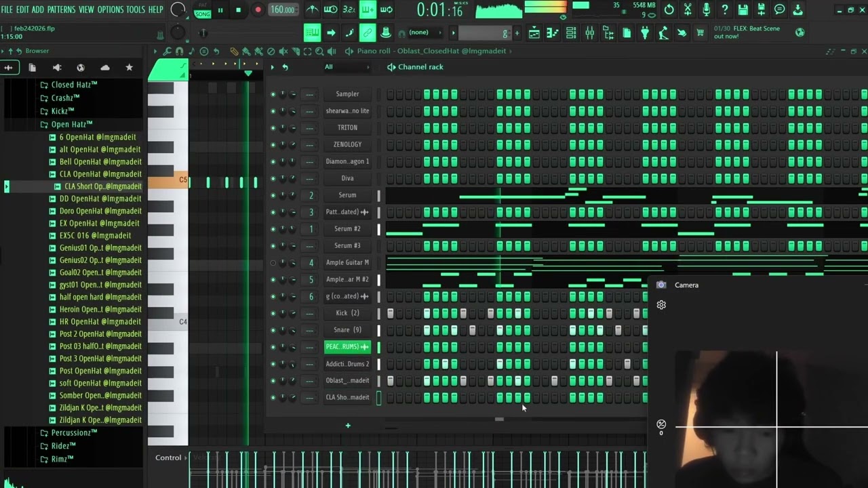Open the OPTIONS menu

(x=111, y=9)
